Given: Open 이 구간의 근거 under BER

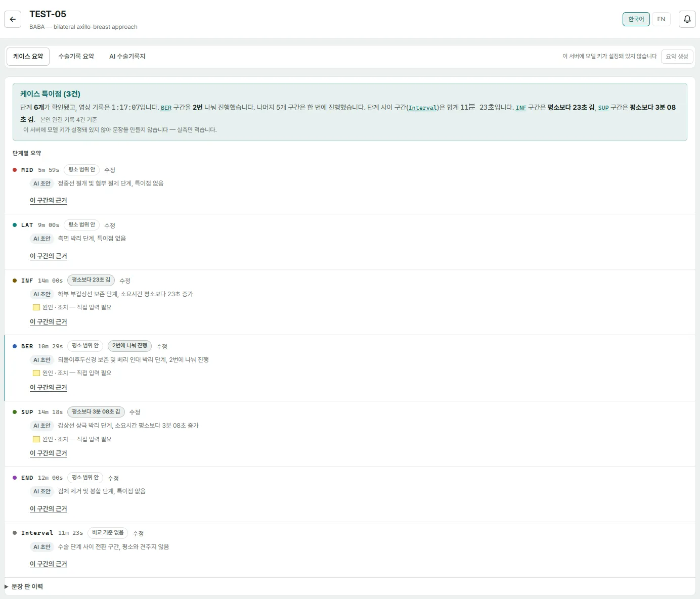Looking at the screenshot, I should pyautogui.click(x=49, y=388).
